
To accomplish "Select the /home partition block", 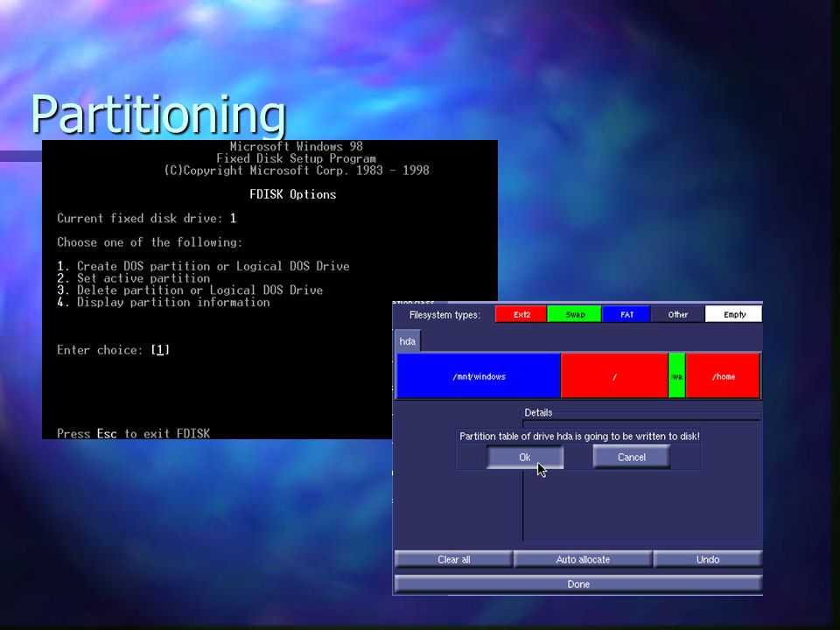I will (x=723, y=376).
